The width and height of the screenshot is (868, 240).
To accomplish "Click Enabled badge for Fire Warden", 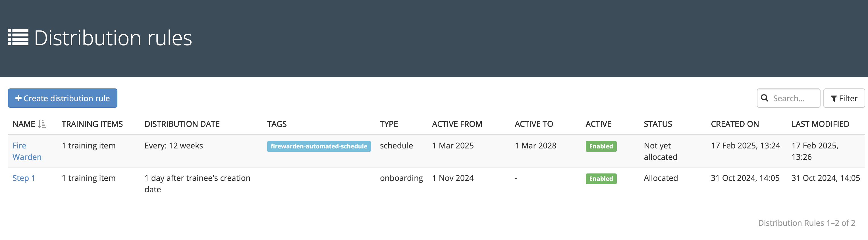I will (601, 146).
